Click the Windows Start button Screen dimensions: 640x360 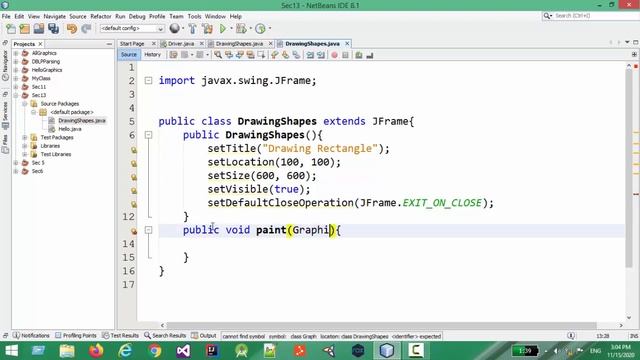(11, 351)
